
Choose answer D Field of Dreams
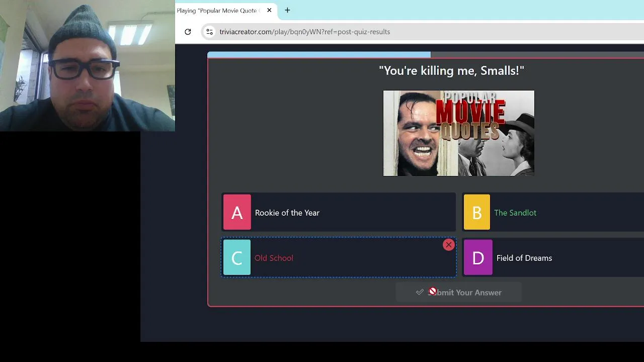553,257
